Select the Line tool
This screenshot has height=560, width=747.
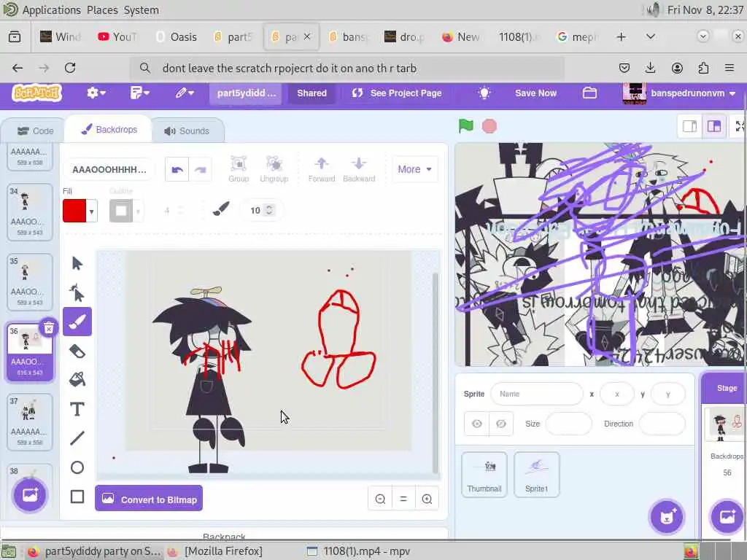[x=77, y=438]
